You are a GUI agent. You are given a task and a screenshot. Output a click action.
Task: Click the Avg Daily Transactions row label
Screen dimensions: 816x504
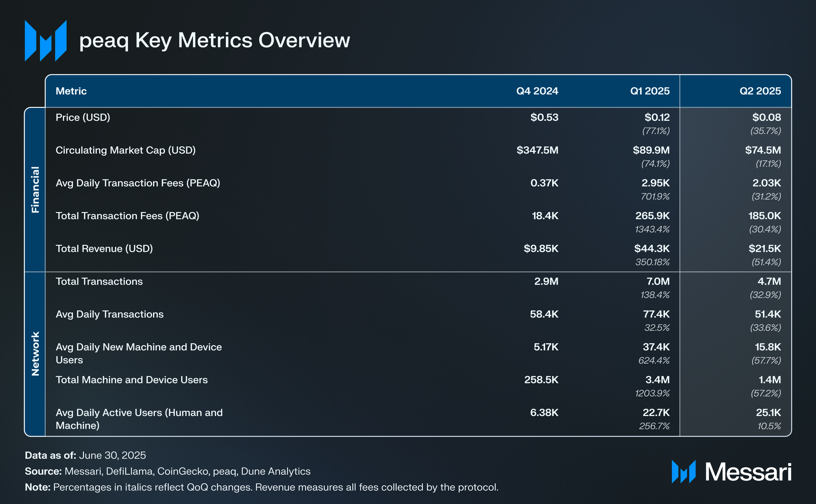click(109, 314)
